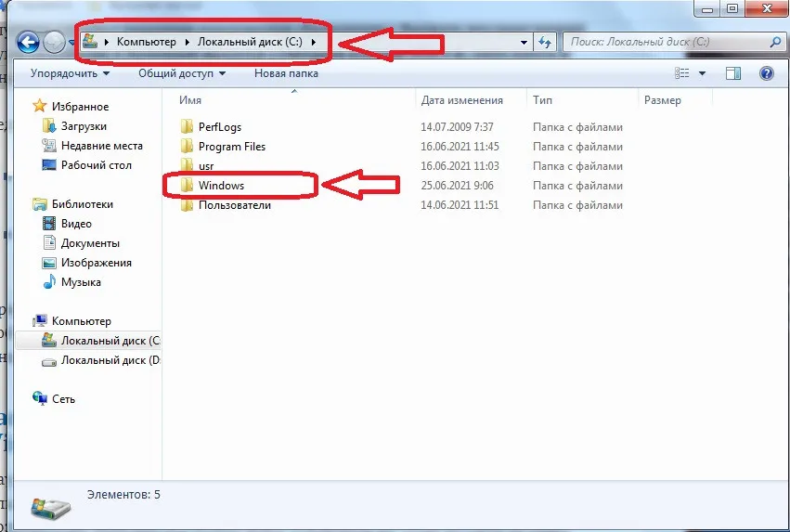Select Локальный диск (C:) in sidebar
The image size is (790, 532).
[110, 341]
